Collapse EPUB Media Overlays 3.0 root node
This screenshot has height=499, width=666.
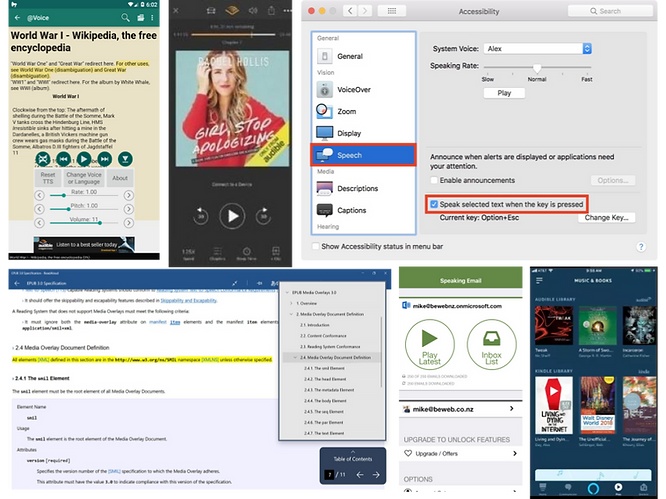click(x=287, y=293)
